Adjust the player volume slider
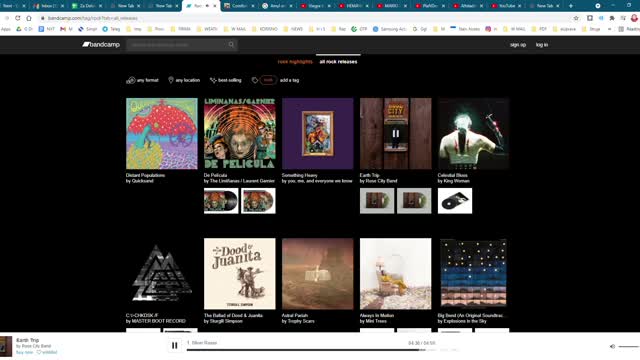The height and width of the screenshot is (360, 640). (x=629, y=347)
